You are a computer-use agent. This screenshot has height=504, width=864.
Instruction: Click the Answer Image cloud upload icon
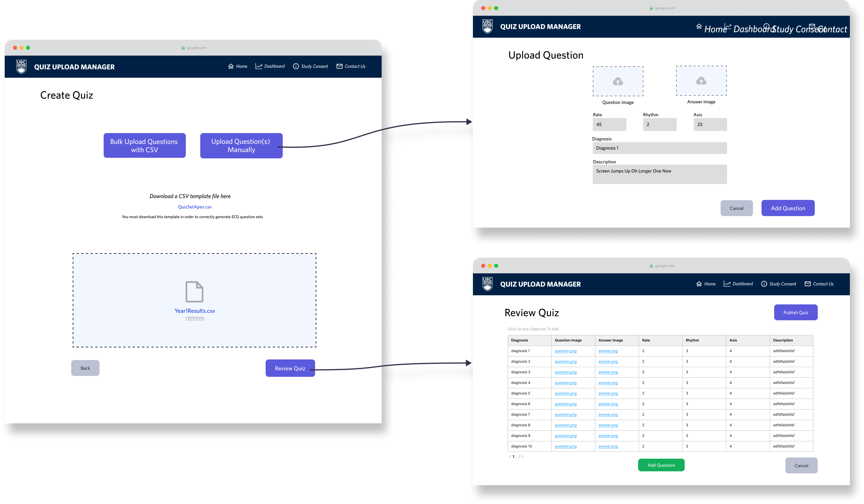(701, 81)
